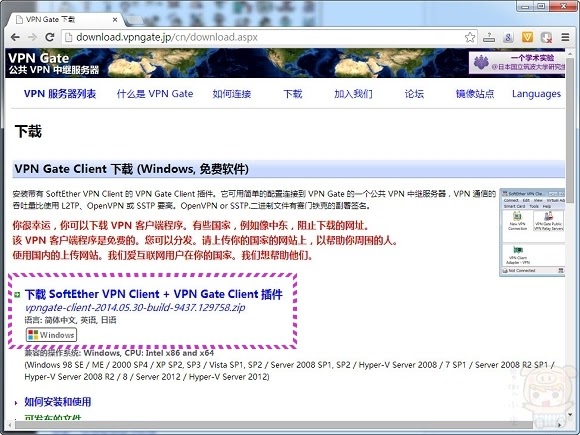Click the SoftEther VPN Client screenshot thumbnail
This screenshot has width=580, height=435.
tap(532, 232)
